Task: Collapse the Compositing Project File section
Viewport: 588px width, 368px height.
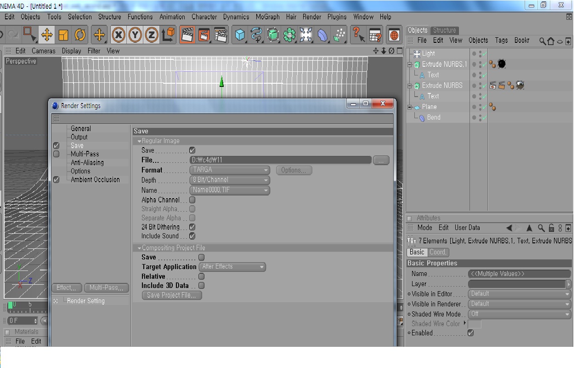Action: pos(139,248)
